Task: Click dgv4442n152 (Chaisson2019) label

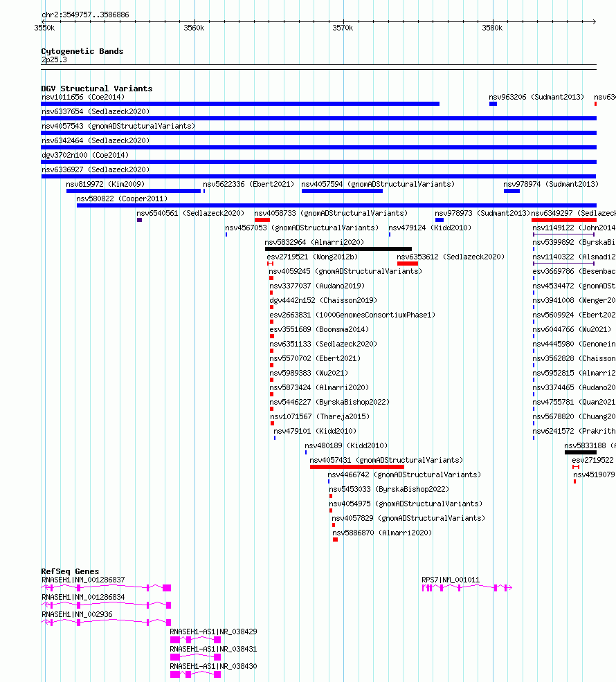Action: click(323, 300)
